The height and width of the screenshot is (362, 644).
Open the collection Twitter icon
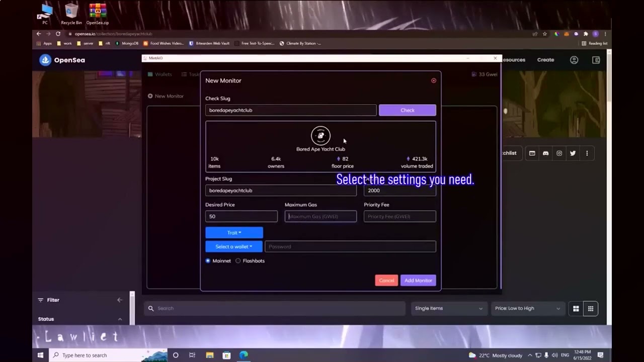[573, 153]
